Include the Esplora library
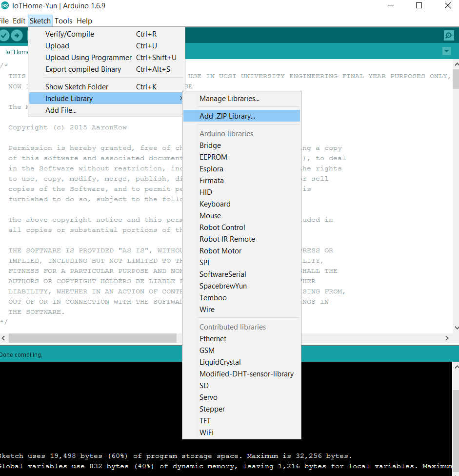459x476 pixels. tap(241, 169)
